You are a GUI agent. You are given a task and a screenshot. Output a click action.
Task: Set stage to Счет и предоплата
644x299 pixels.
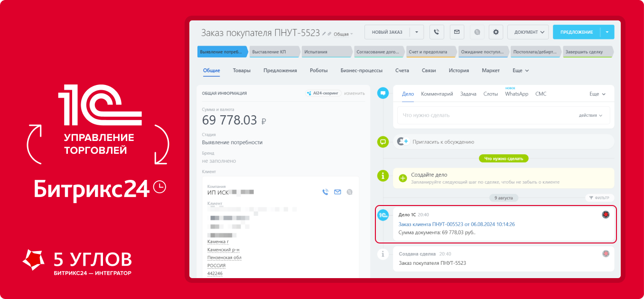tap(431, 52)
